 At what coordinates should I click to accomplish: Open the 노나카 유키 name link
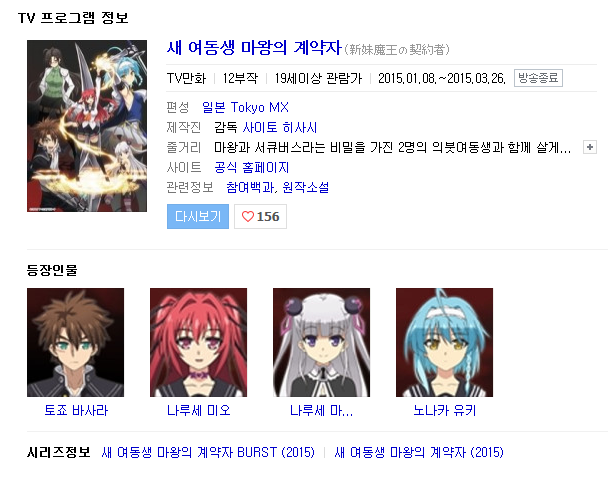pos(444,410)
